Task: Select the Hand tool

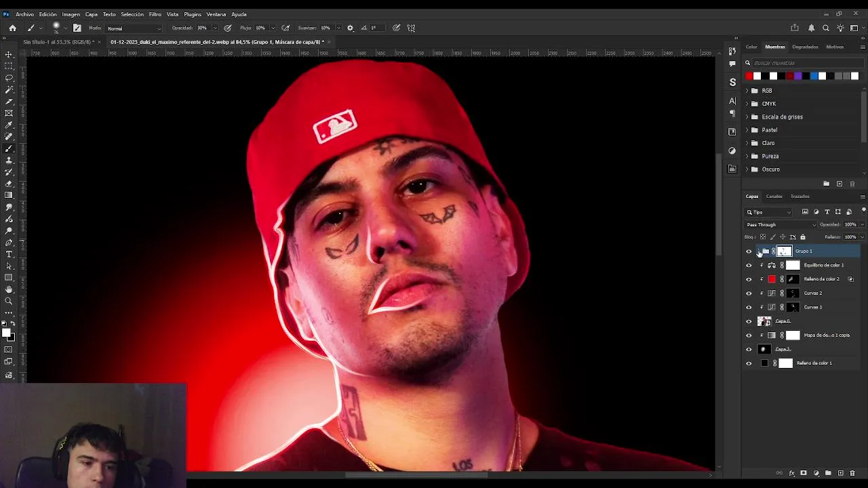Action: coord(9,289)
